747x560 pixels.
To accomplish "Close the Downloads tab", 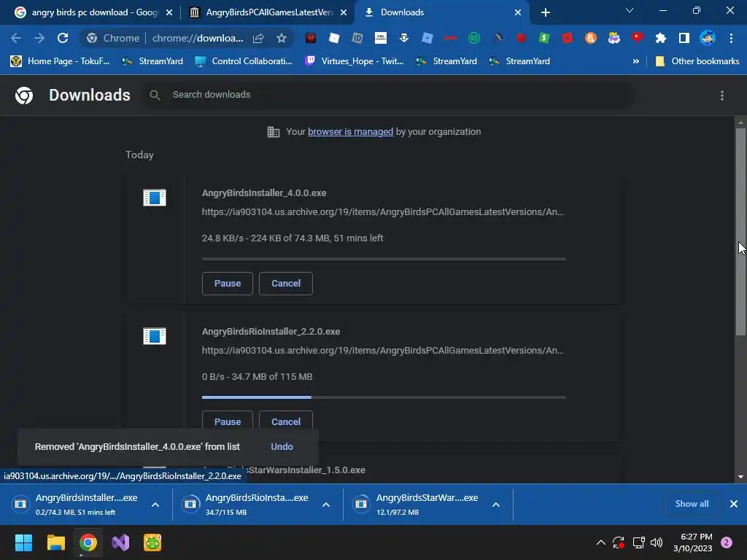I will click(x=518, y=12).
